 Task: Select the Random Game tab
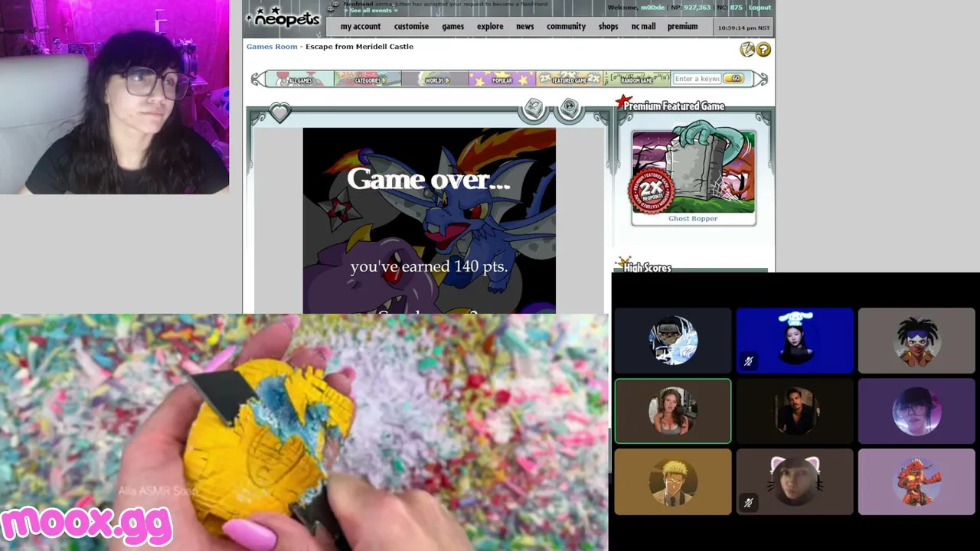tap(636, 79)
